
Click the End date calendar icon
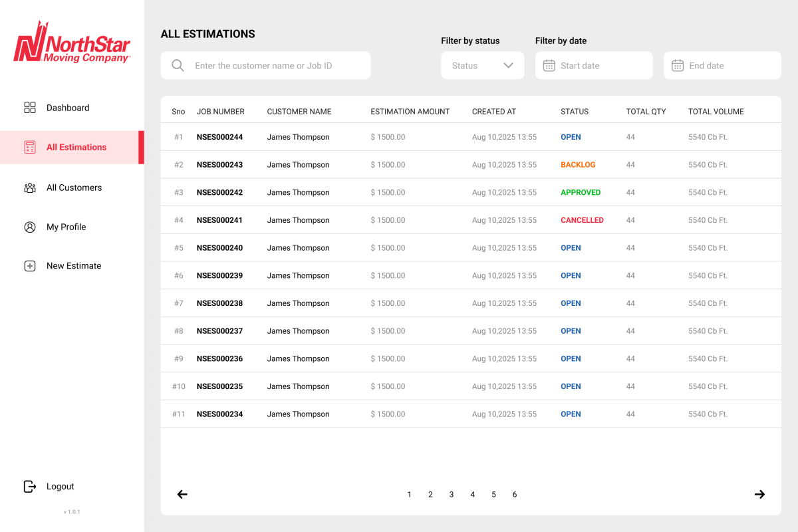677,66
